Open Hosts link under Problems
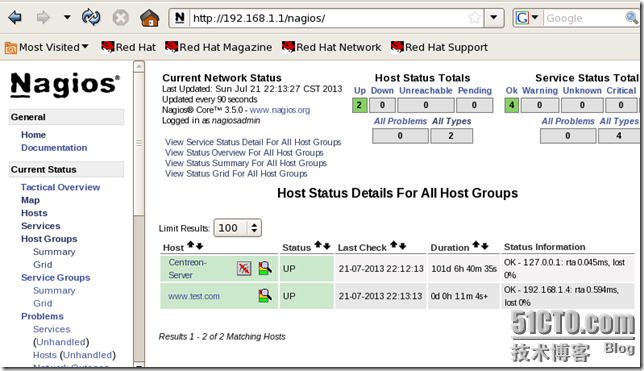644x371 pixels. [x=44, y=355]
